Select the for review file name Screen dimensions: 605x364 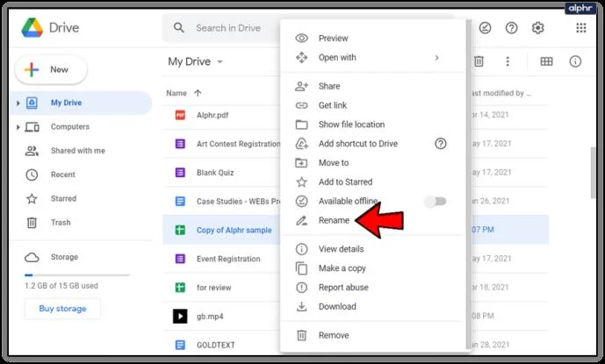213,288
